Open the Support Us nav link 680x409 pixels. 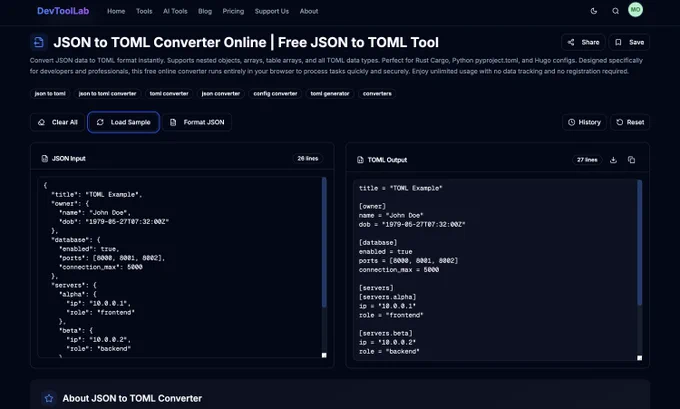[x=272, y=11]
